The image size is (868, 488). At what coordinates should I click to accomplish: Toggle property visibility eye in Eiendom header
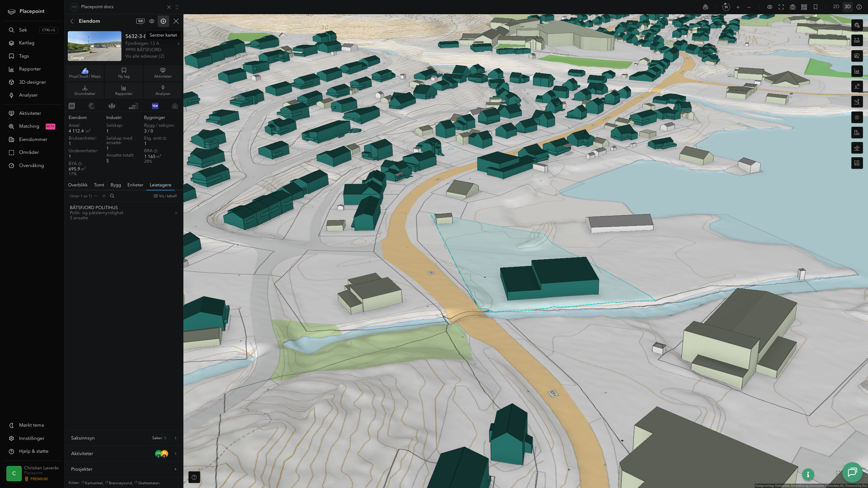pos(152,21)
